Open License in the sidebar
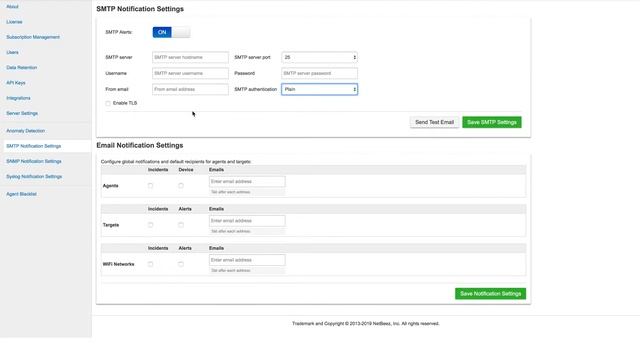Image resolution: width=640 pixels, height=360 pixels. pyautogui.click(x=14, y=22)
